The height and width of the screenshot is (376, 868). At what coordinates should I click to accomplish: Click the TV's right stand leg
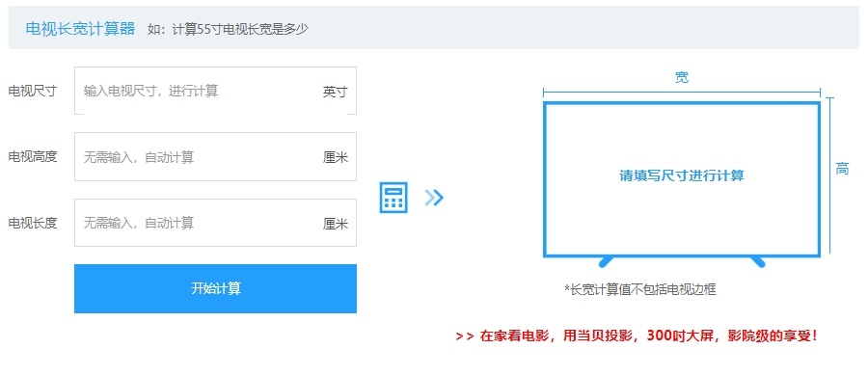(x=757, y=261)
